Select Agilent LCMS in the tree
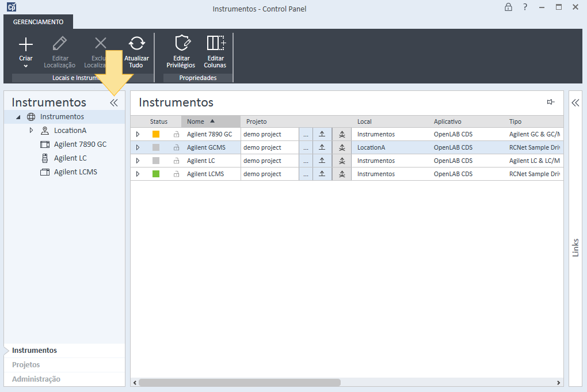 tap(75, 172)
